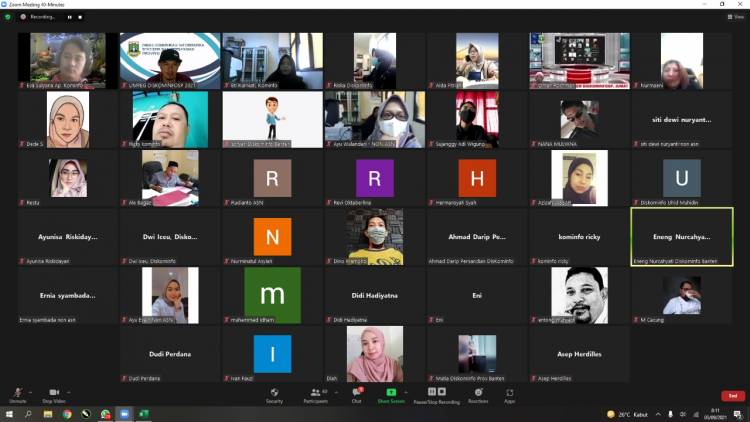
Task: Open the Chat panel
Action: [356, 394]
